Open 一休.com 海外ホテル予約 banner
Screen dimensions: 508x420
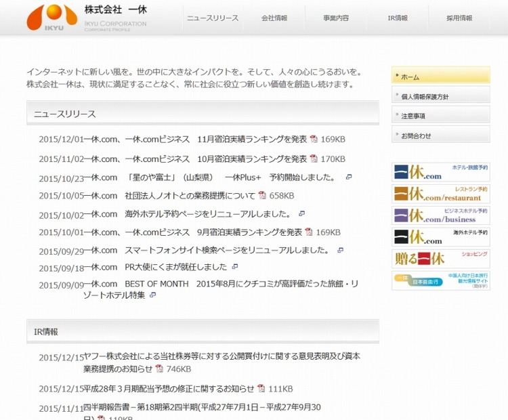click(x=441, y=237)
